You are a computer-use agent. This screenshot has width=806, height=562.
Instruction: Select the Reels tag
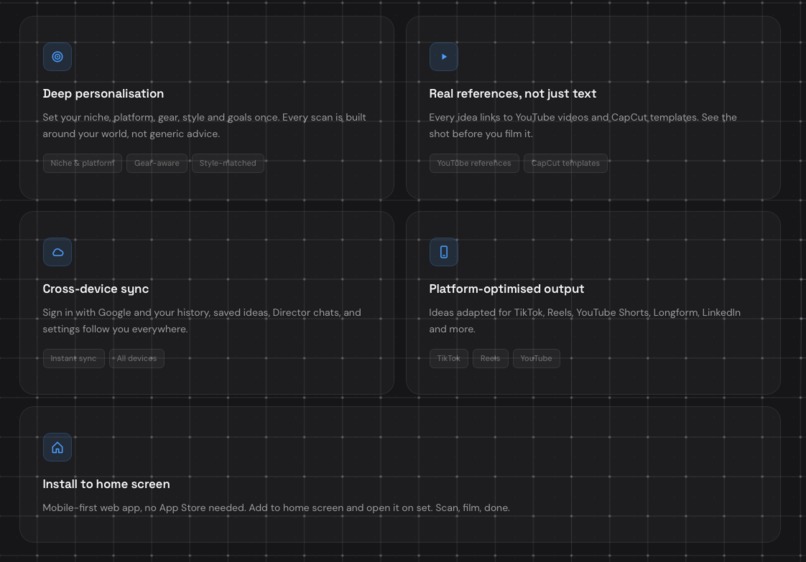coord(490,358)
